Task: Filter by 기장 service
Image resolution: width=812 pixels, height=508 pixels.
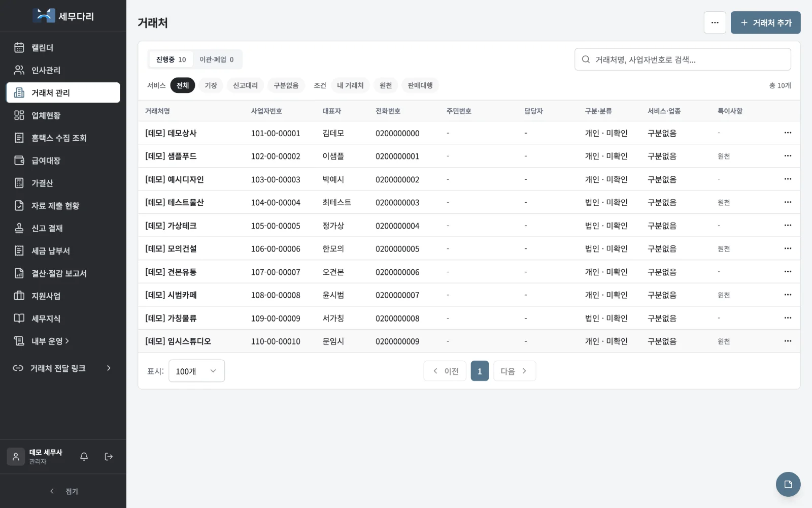Action: 211,85
